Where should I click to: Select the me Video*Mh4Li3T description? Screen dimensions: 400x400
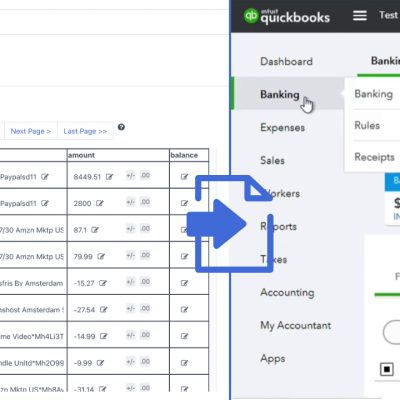pos(32,336)
